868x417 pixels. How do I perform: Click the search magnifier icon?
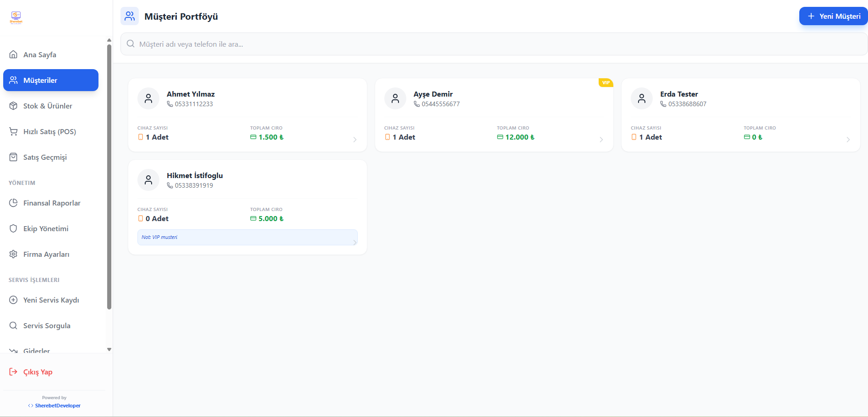[131, 44]
